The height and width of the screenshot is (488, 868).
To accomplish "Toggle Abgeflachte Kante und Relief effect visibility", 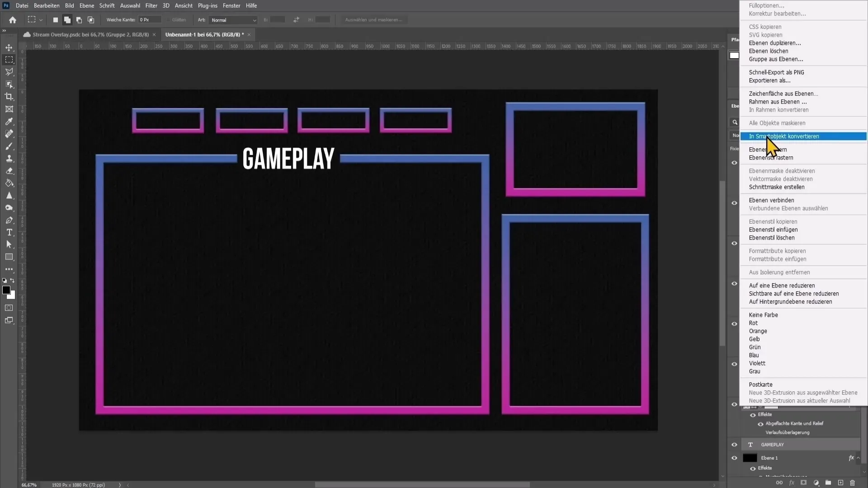I will [760, 424].
